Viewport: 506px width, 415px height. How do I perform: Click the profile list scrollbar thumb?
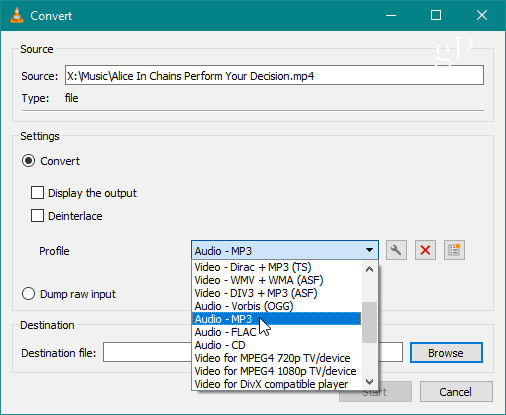click(x=369, y=322)
